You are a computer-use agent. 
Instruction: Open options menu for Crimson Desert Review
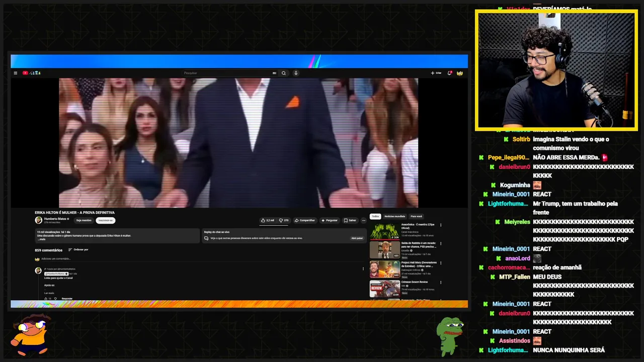(441, 283)
